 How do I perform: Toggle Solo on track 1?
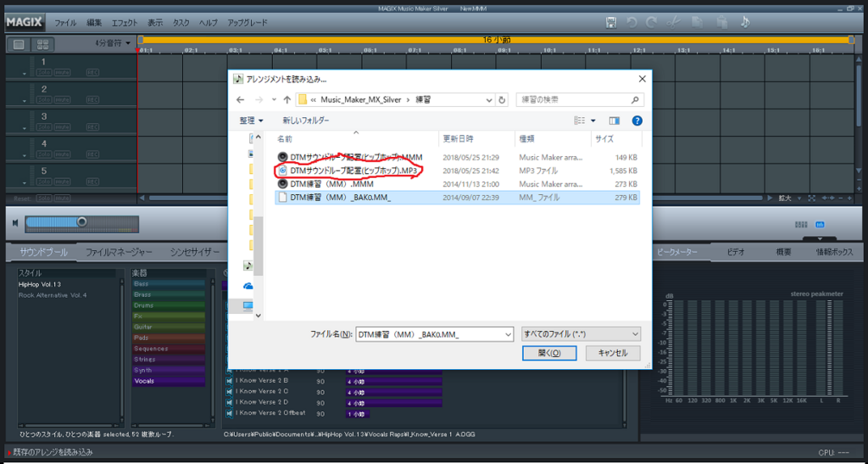point(43,73)
